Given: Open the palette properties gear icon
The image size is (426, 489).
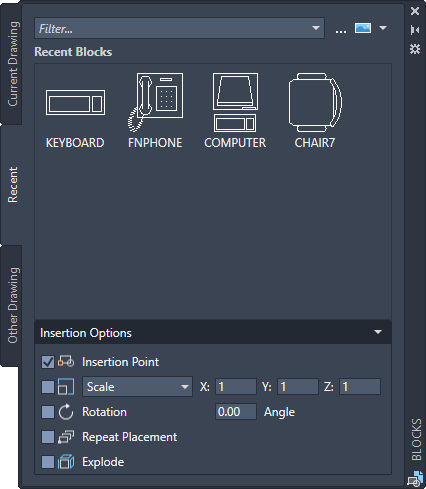Looking at the screenshot, I should (x=415, y=49).
